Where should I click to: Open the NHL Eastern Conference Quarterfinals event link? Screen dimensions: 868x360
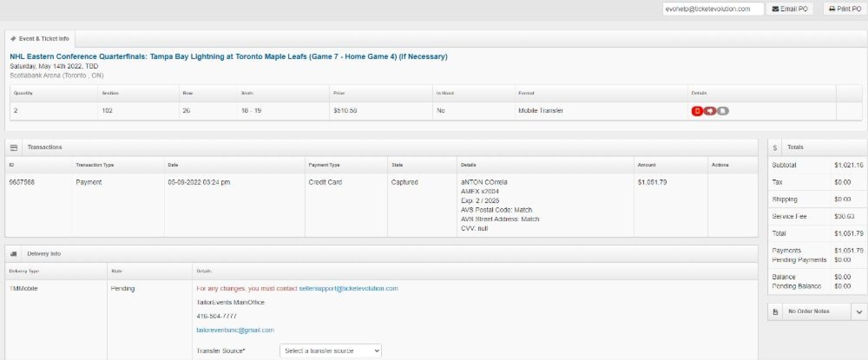tap(228, 57)
